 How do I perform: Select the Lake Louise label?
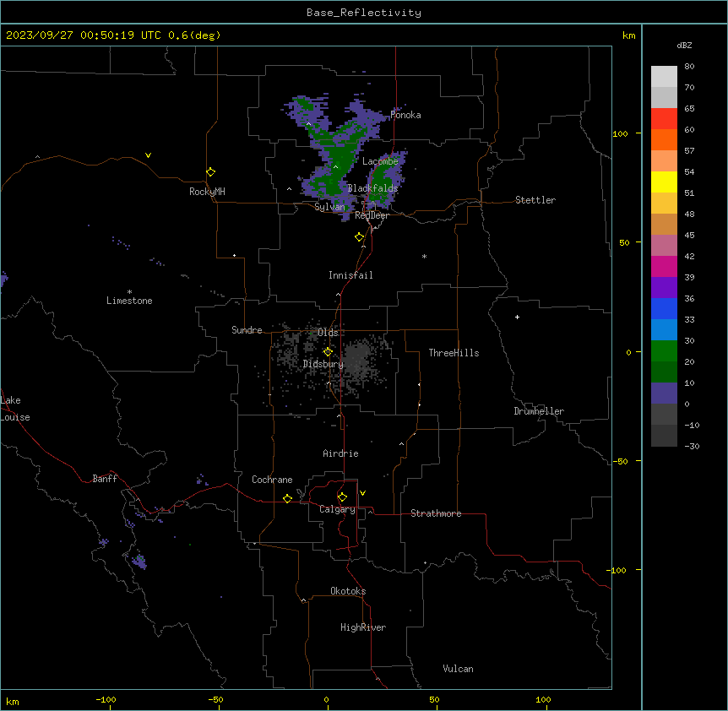[x=15, y=409]
